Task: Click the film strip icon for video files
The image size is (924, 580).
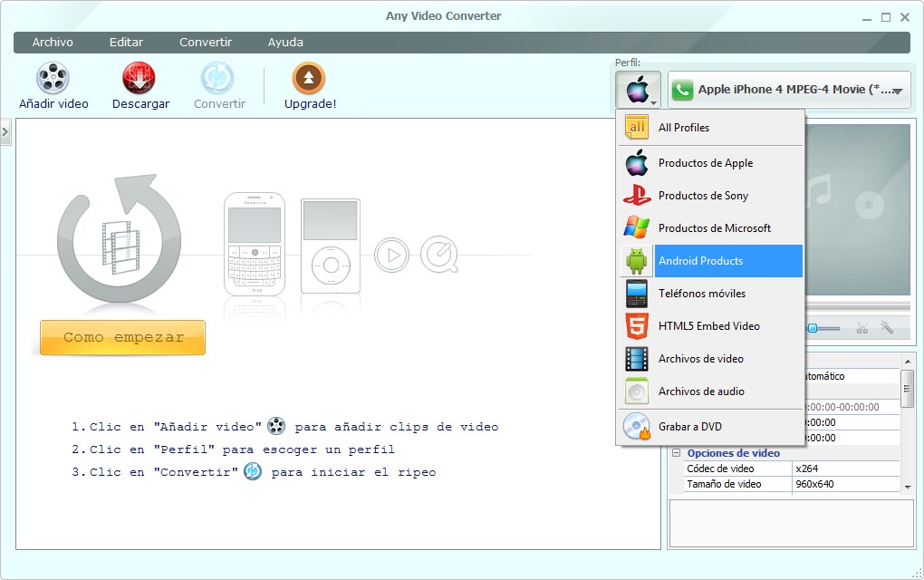Action: pyautogui.click(x=637, y=358)
